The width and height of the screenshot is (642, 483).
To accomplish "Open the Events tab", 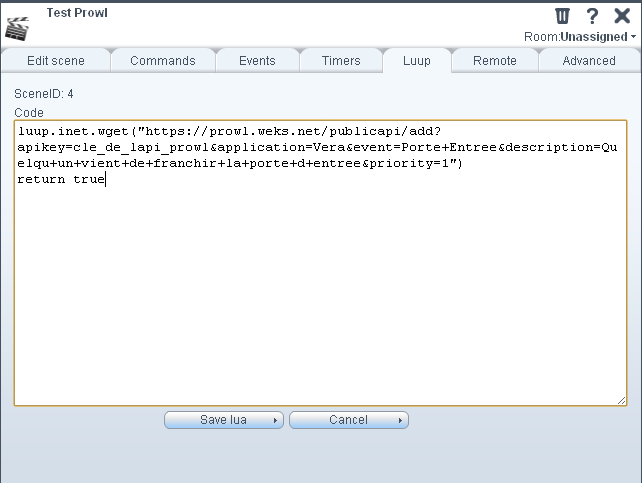I will pos(257,61).
